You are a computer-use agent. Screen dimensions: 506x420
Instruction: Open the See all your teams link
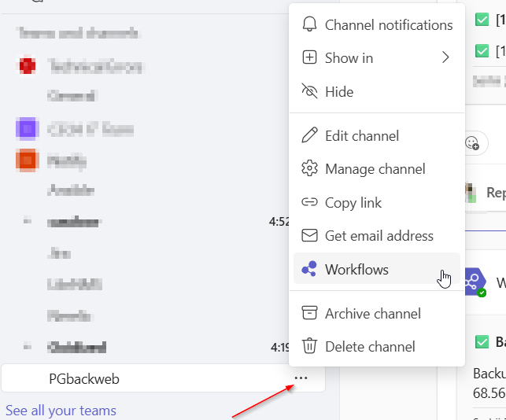(61, 411)
